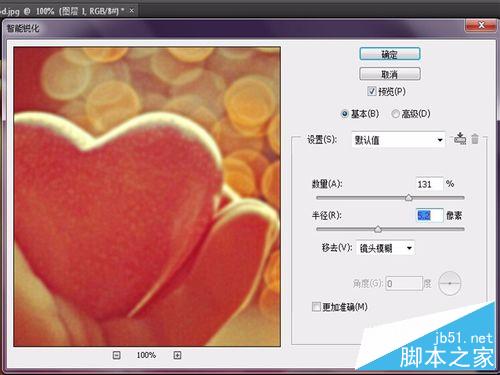Click the 确定 (OK) button

(x=389, y=54)
